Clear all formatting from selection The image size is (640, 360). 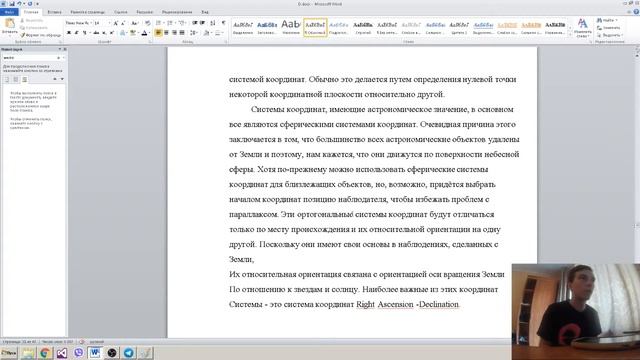click(148, 23)
